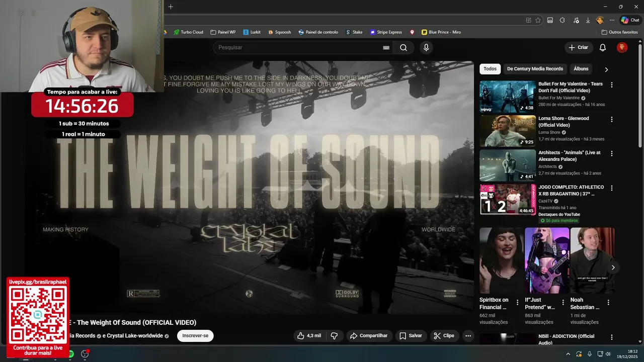
Task: Open Painel de controlo bookmark
Action: point(318,32)
